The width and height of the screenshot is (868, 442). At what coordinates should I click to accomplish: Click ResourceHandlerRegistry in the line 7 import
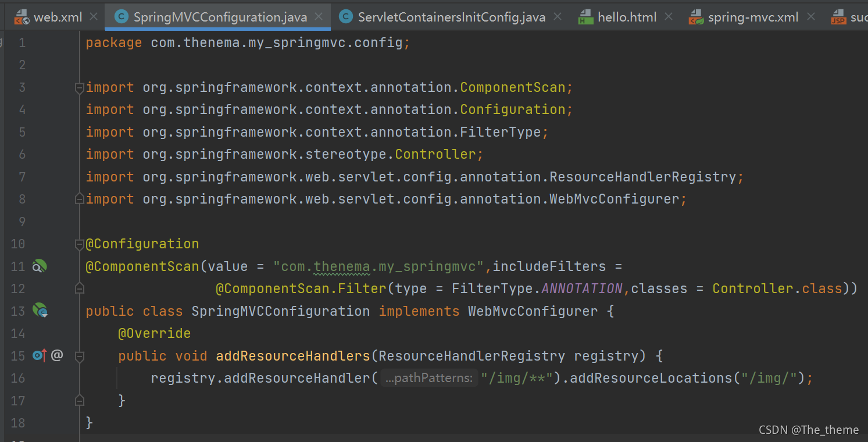click(643, 177)
